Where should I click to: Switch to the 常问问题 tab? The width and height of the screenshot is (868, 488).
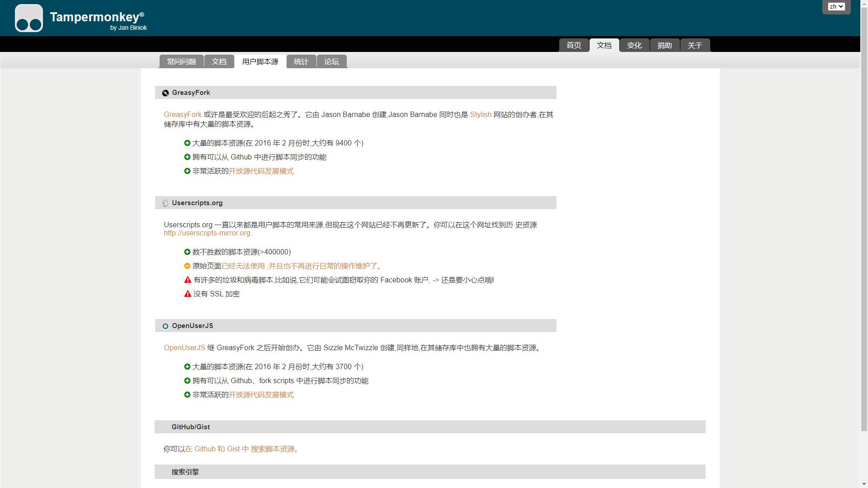[181, 62]
